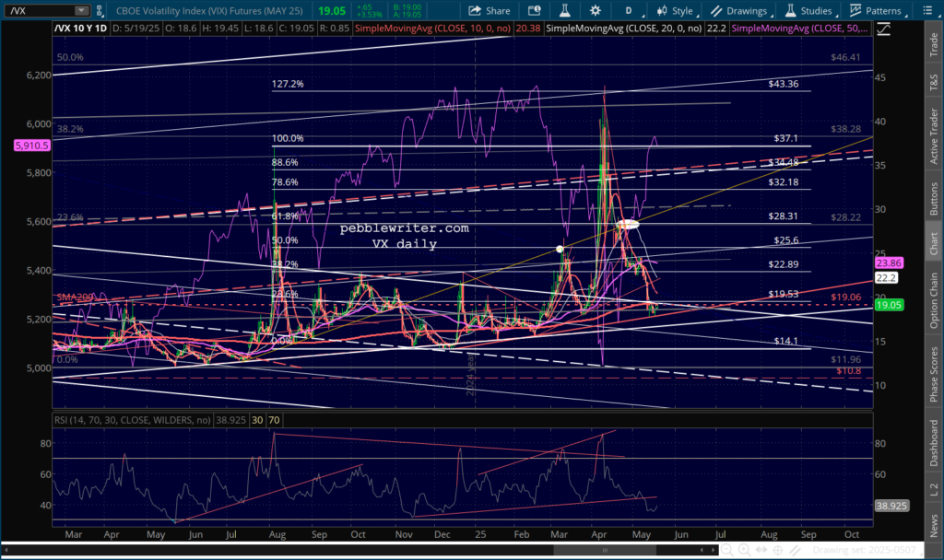
Task: Open the Patterns menu
Action: click(879, 11)
